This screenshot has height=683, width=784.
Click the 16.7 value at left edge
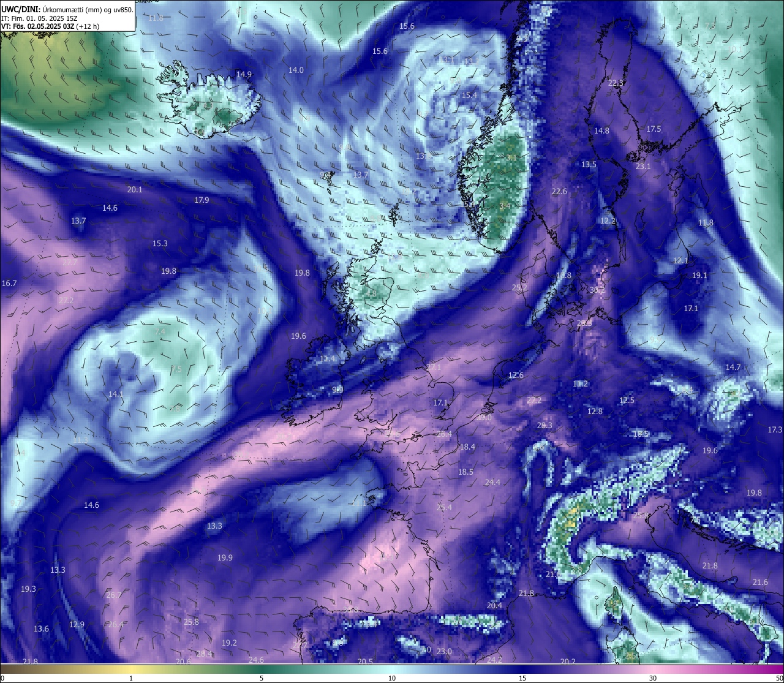tap(9, 284)
